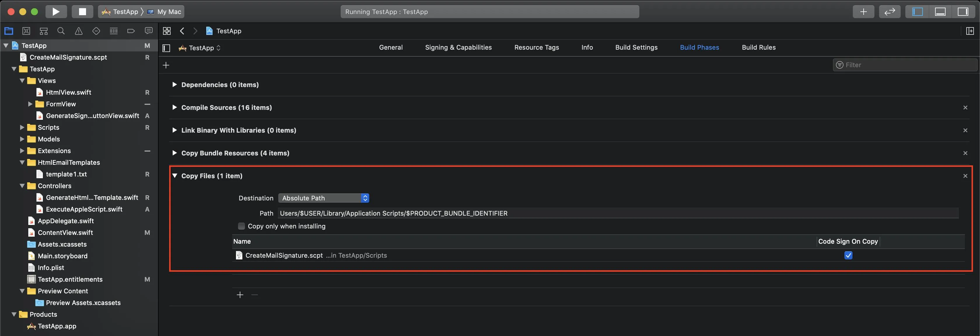Open the Destination Absolute Path dropdown
The width and height of the screenshot is (980, 336).
[x=323, y=198]
